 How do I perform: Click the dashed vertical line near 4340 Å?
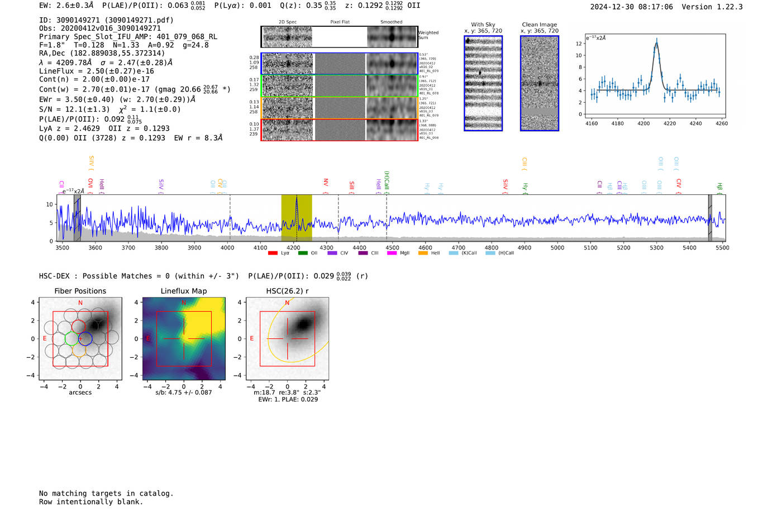coord(338,218)
